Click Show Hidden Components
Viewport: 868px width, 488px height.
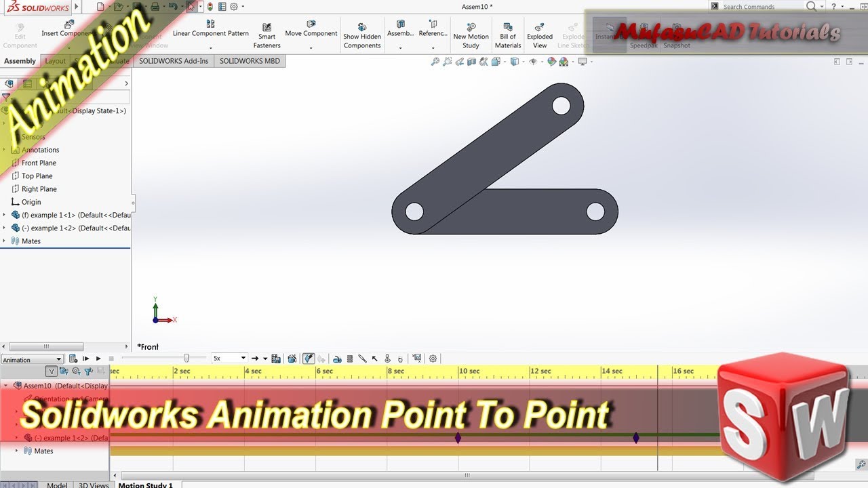(362, 37)
